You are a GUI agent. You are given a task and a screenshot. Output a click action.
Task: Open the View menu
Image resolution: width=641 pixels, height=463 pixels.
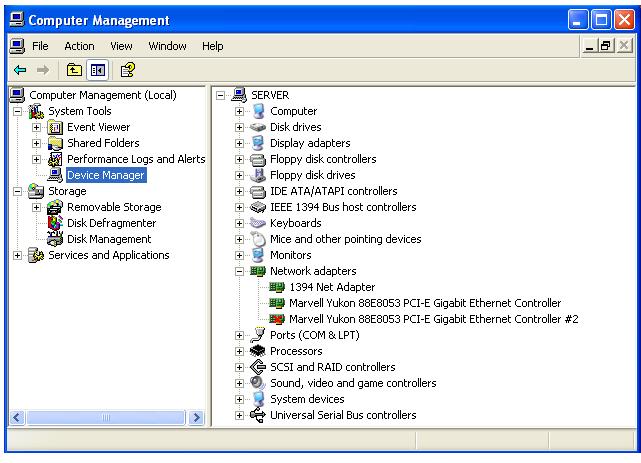(121, 46)
